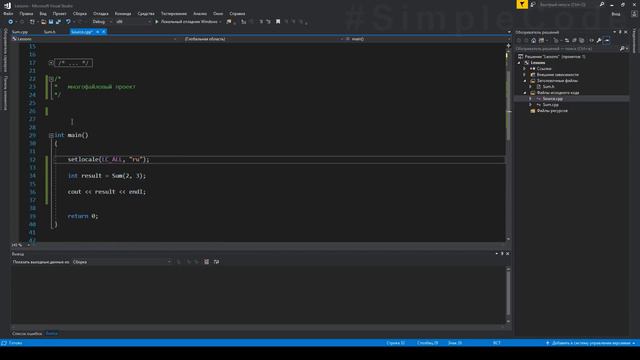Open the main() member dropdown
The width and height of the screenshot is (640, 360).
(x=427, y=39)
